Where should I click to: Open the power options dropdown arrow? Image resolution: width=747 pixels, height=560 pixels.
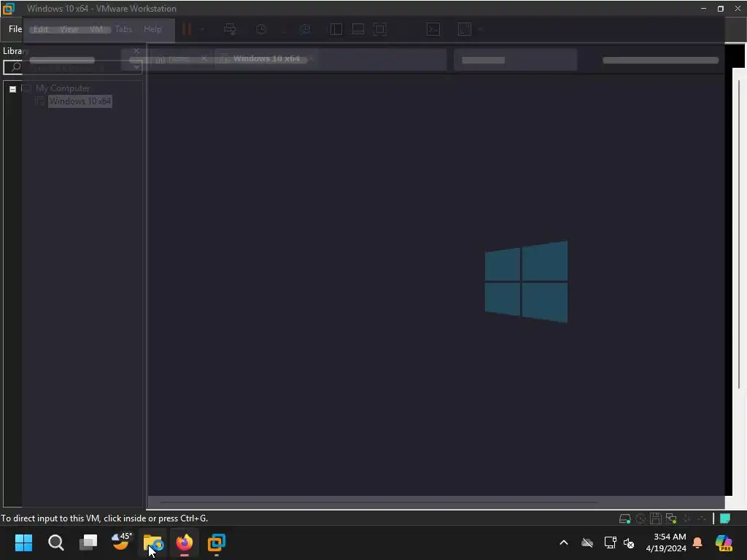[x=202, y=29]
